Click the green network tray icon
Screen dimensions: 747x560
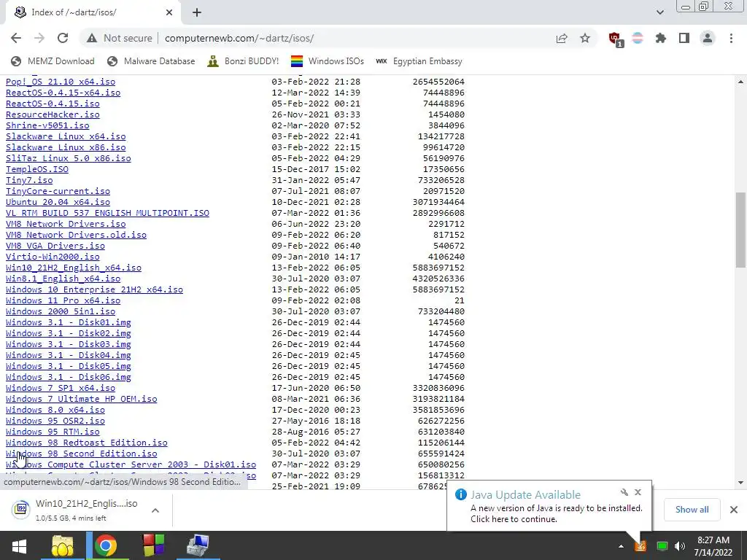pos(662,546)
